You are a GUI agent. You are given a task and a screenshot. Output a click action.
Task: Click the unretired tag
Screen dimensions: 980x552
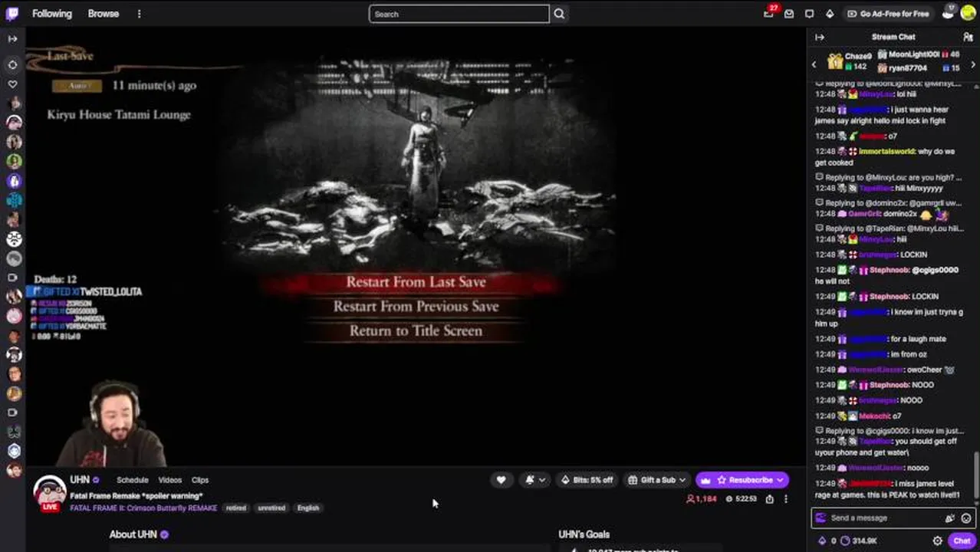pyautogui.click(x=271, y=508)
